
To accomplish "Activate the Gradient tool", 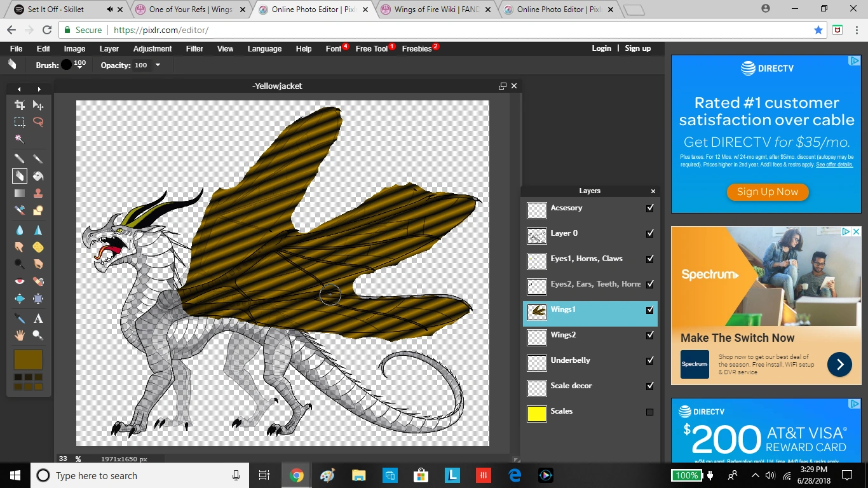I will 20,193.
